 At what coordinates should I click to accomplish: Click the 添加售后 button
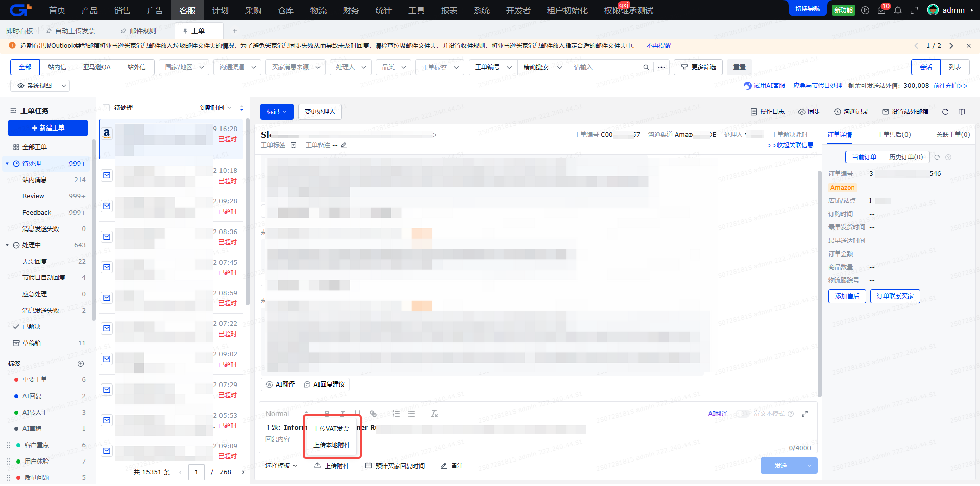pos(847,296)
